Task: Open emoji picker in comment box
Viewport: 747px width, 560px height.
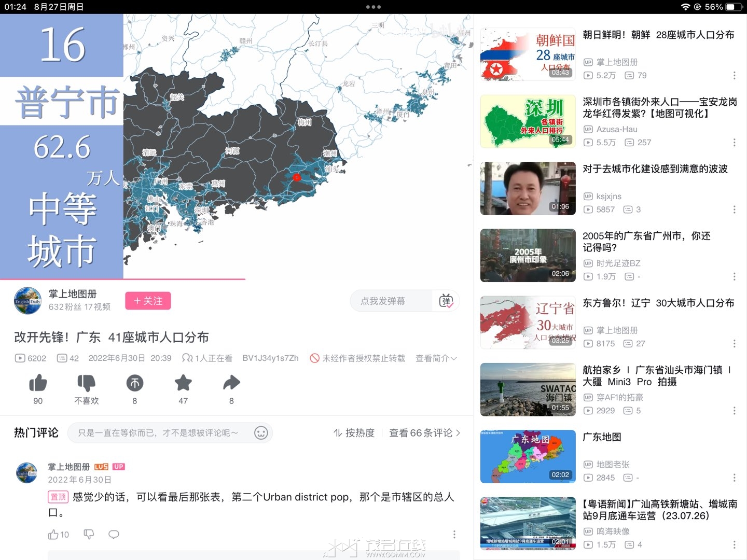Action: tap(261, 433)
